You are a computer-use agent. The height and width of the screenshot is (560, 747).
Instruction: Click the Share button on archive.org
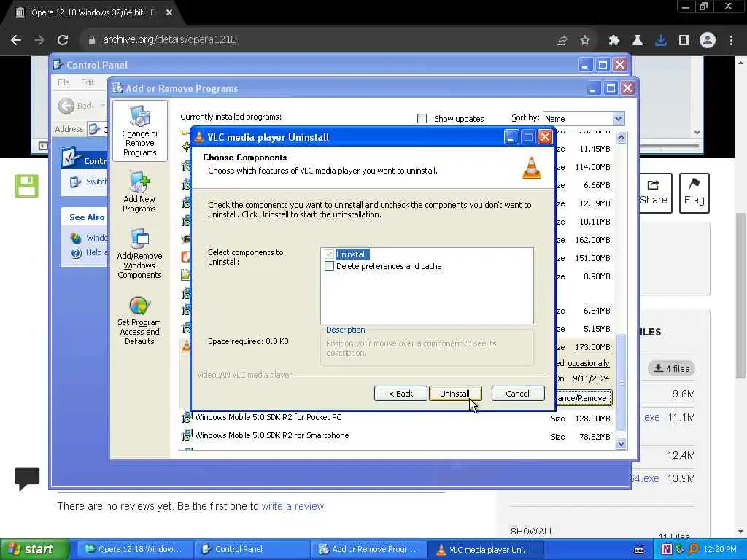pos(654,192)
